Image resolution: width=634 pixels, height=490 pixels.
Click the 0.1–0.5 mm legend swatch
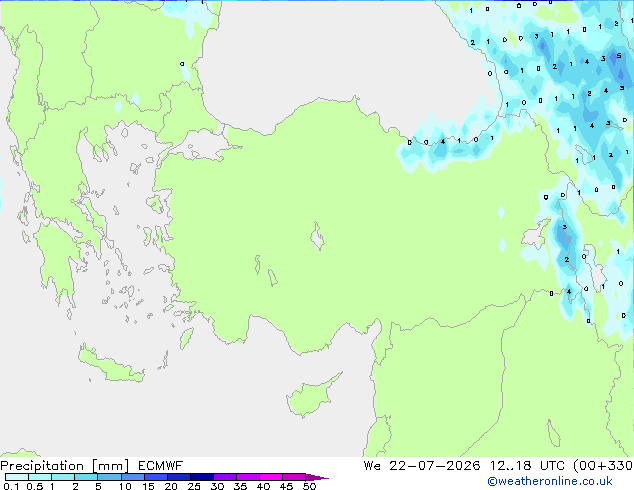pyautogui.click(x=17, y=477)
